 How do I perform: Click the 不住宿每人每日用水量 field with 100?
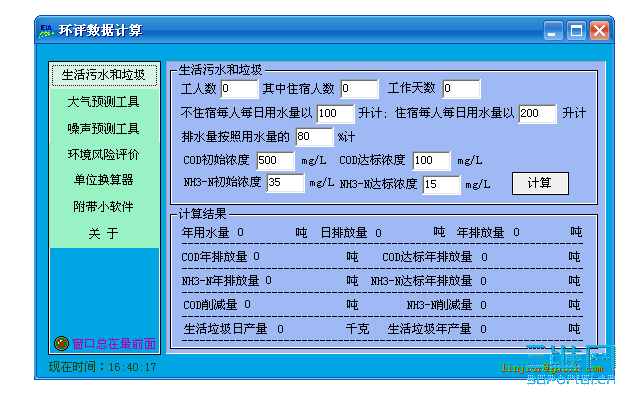335,114
